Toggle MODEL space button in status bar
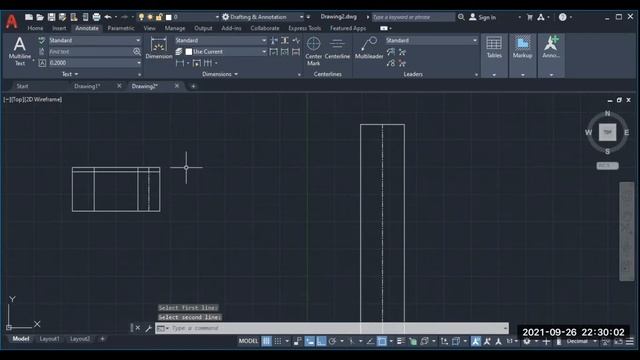 tap(248, 341)
